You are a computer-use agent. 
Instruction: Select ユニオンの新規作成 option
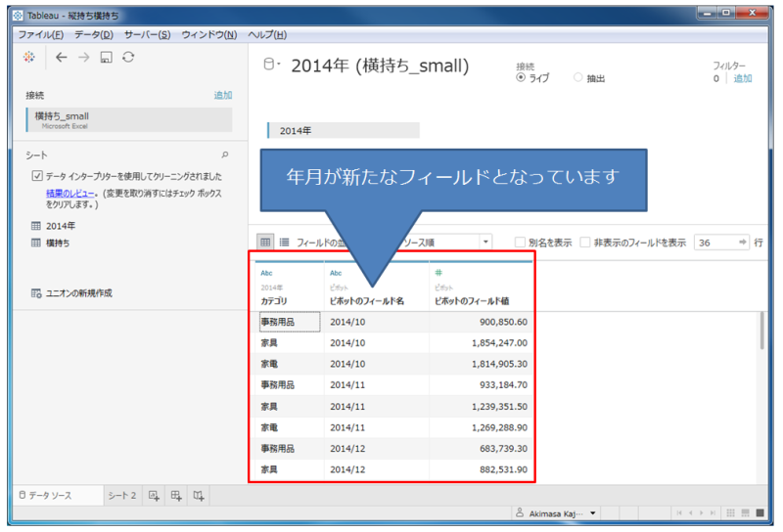79,293
